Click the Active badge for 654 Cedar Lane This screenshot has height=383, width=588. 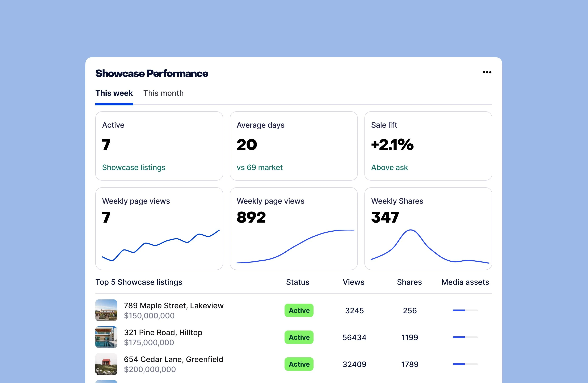(x=299, y=364)
